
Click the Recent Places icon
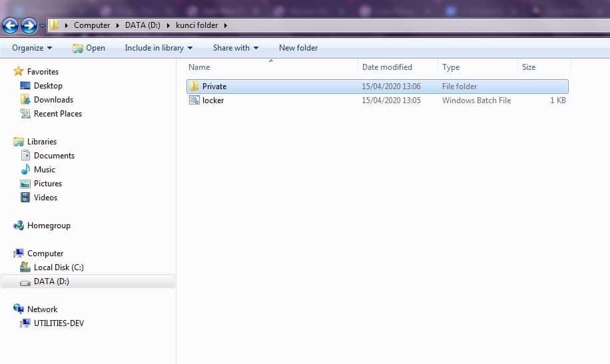tap(25, 114)
